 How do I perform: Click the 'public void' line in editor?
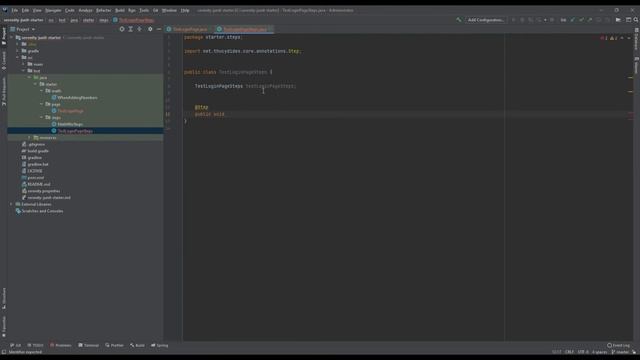pos(209,114)
